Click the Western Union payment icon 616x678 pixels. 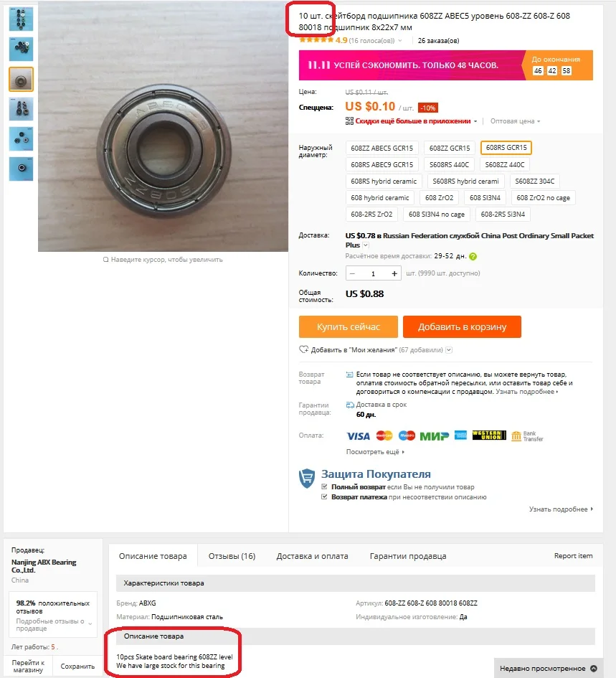(x=489, y=435)
